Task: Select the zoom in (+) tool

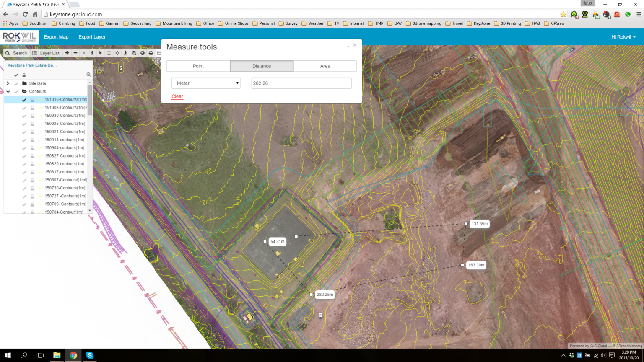Action: [67, 53]
